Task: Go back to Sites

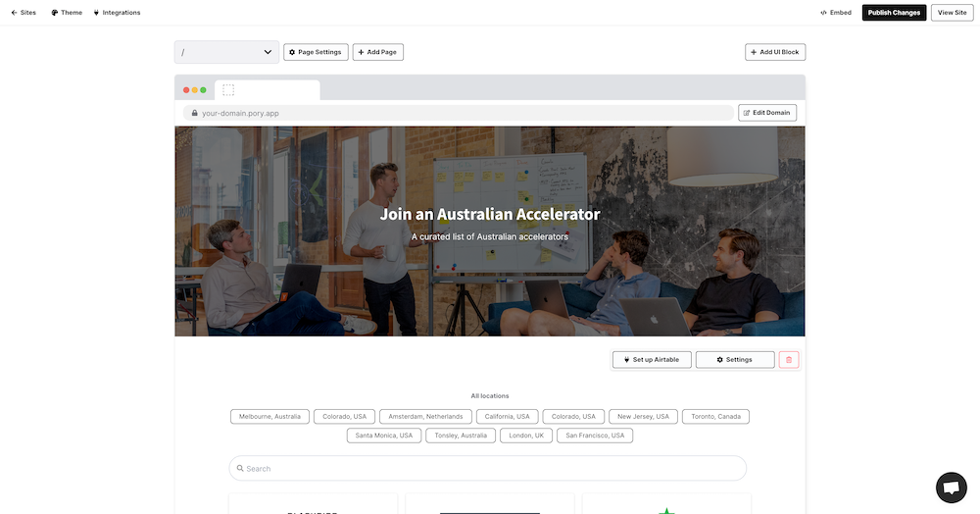Action: pyautogui.click(x=24, y=13)
